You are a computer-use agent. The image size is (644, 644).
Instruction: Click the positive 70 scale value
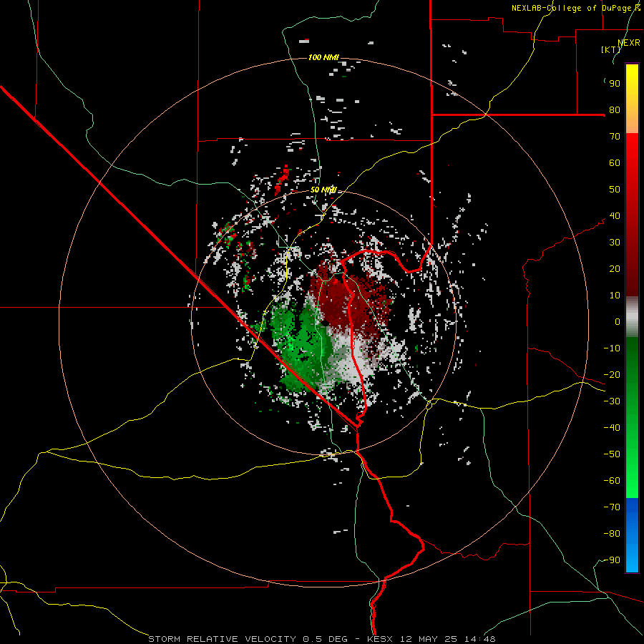pos(615,137)
